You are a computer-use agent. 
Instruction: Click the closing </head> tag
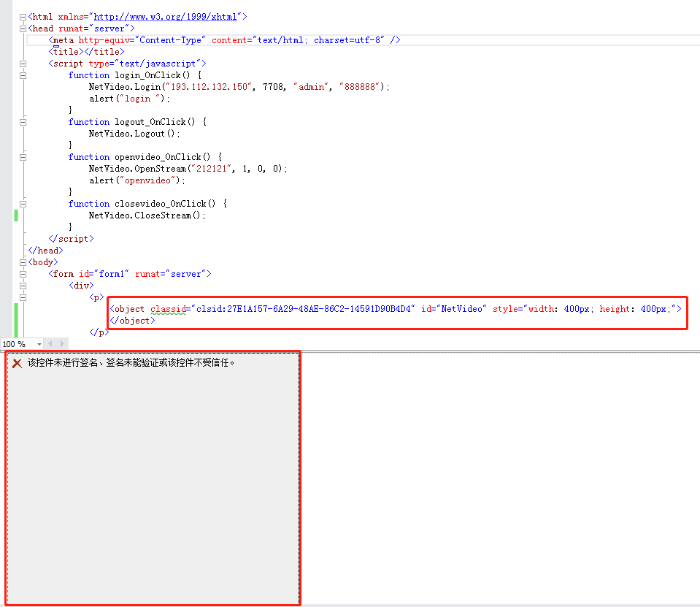coord(45,251)
